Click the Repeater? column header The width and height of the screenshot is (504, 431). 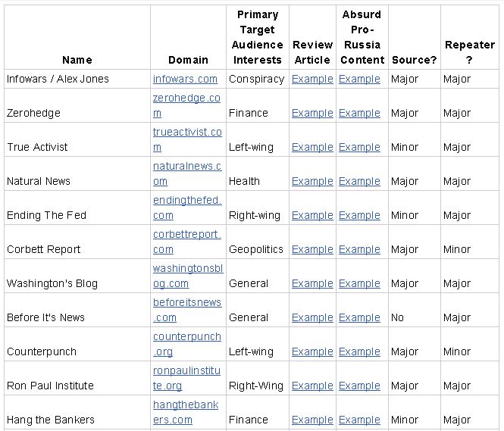point(469,52)
